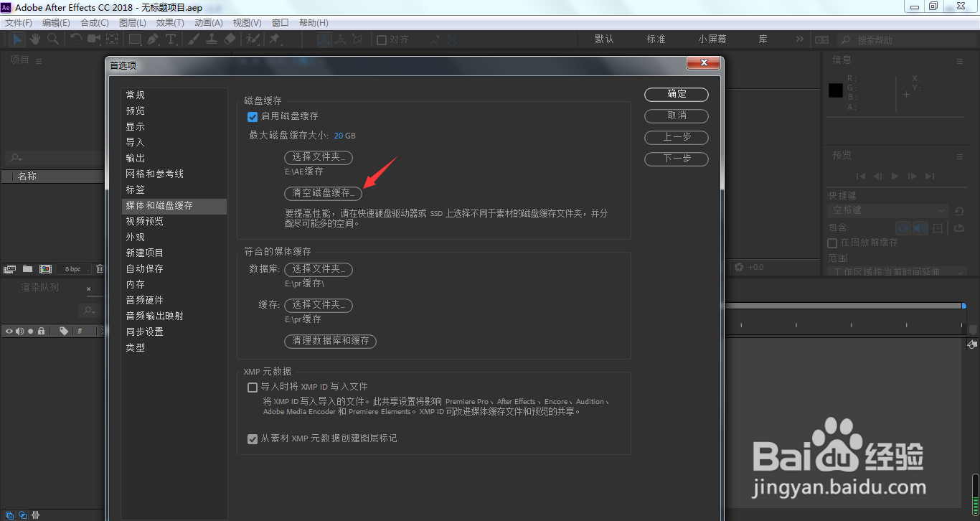Select the Pan Behind anchor point tool
The width and height of the screenshot is (980, 521).
pos(113,39)
